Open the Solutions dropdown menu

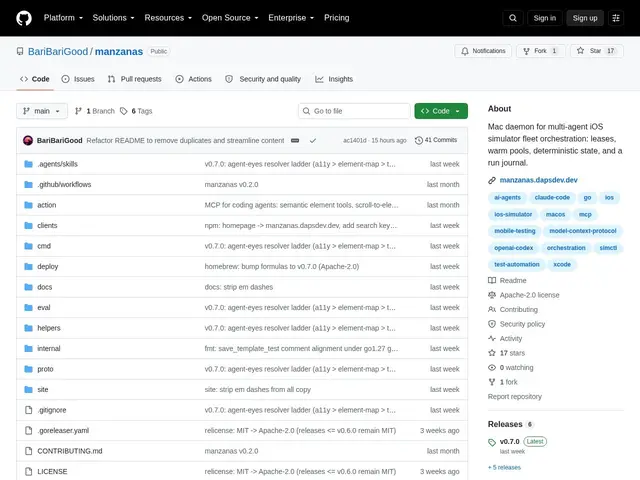pos(113,18)
